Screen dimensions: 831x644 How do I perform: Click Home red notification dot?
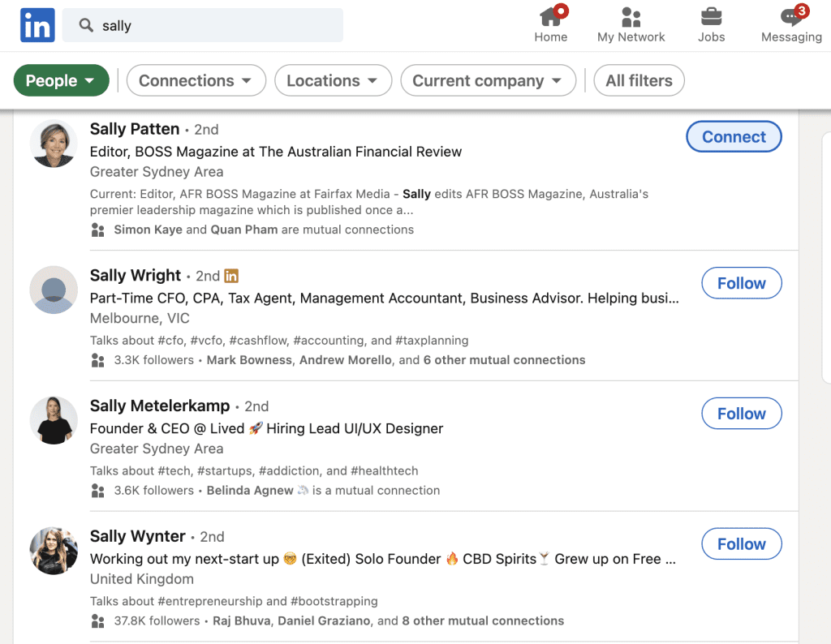[x=561, y=11]
